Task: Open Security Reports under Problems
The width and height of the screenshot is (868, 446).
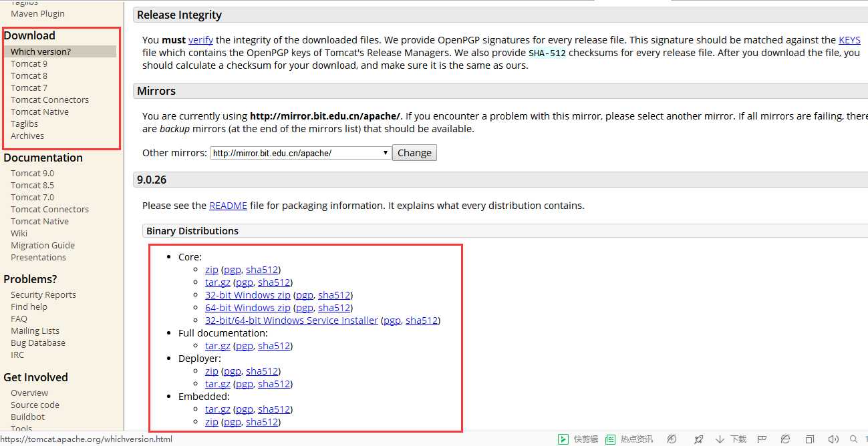Action: tap(43, 294)
